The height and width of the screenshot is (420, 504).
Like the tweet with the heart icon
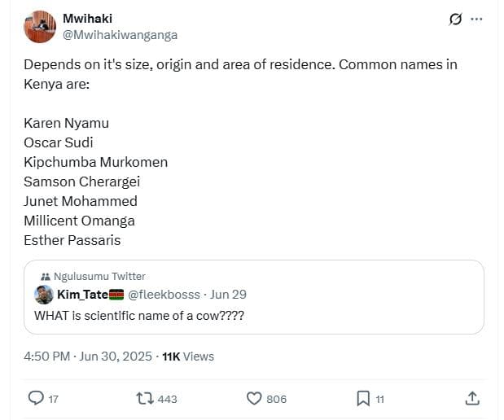tap(254, 398)
